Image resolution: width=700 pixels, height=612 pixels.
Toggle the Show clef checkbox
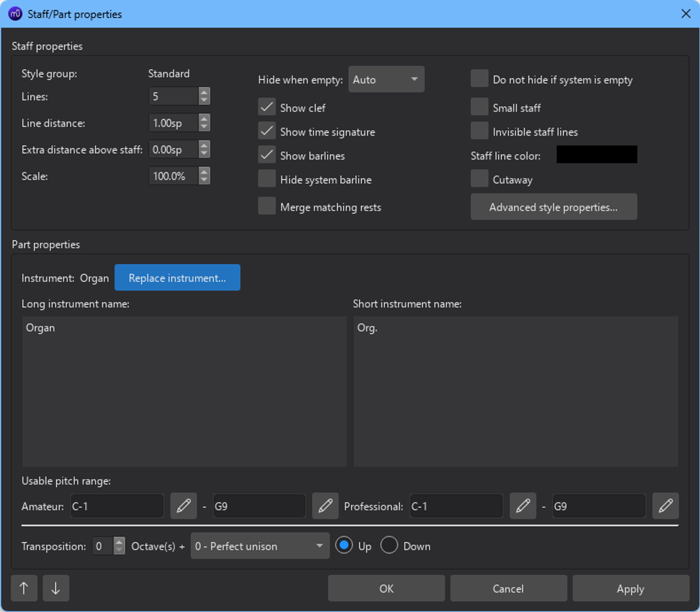click(x=267, y=107)
